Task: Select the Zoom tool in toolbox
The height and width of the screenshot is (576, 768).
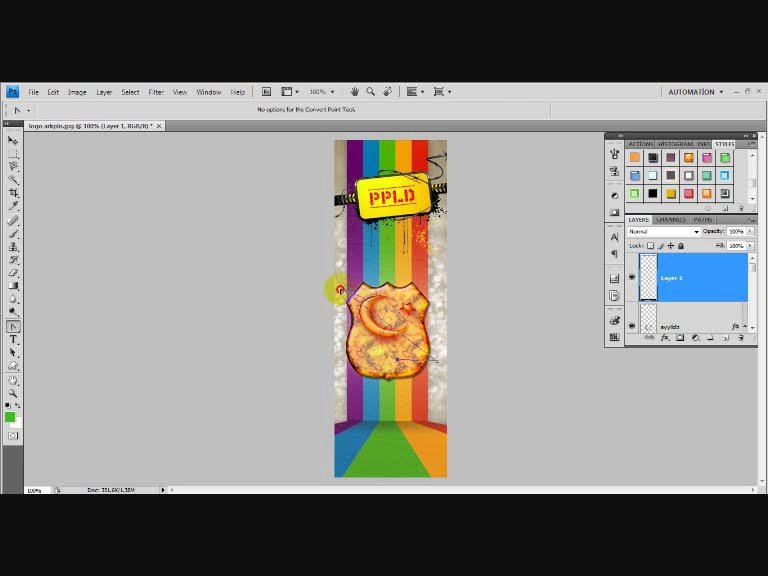Action: pyautogui.click(x=13, y=393)
